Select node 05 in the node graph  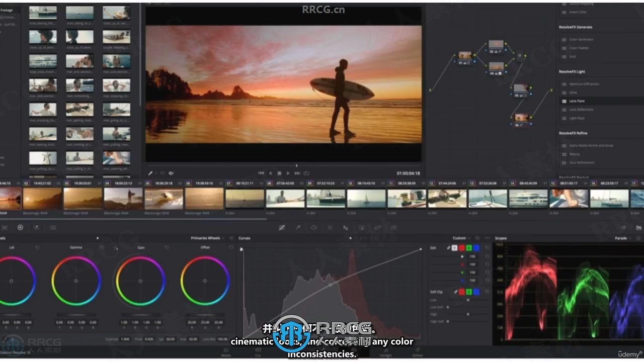click(521, 90)
